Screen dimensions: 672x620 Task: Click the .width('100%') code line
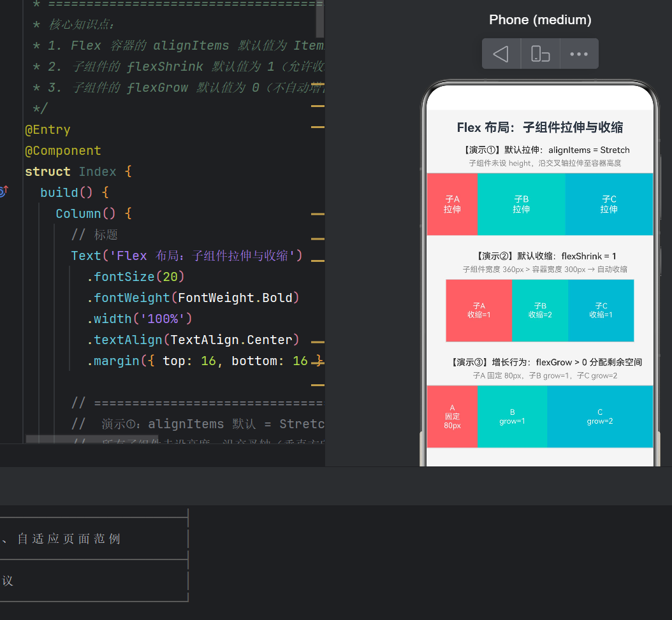coord(139,319)
